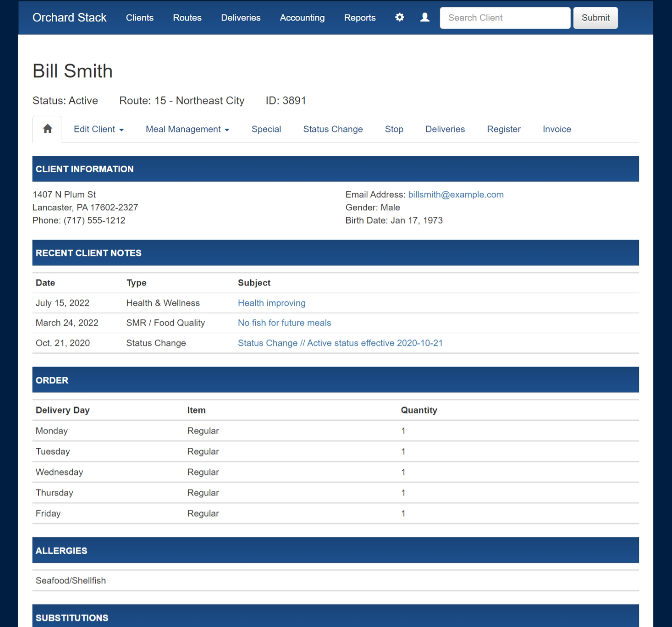672x627 pixels.
Task: Open Routes in the top navigation
Action: coord(187,18)
